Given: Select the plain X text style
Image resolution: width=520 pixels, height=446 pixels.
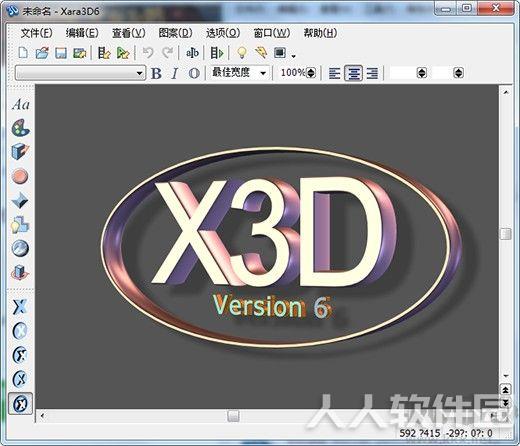Looking at the screenshot, I should pos(20,307).
